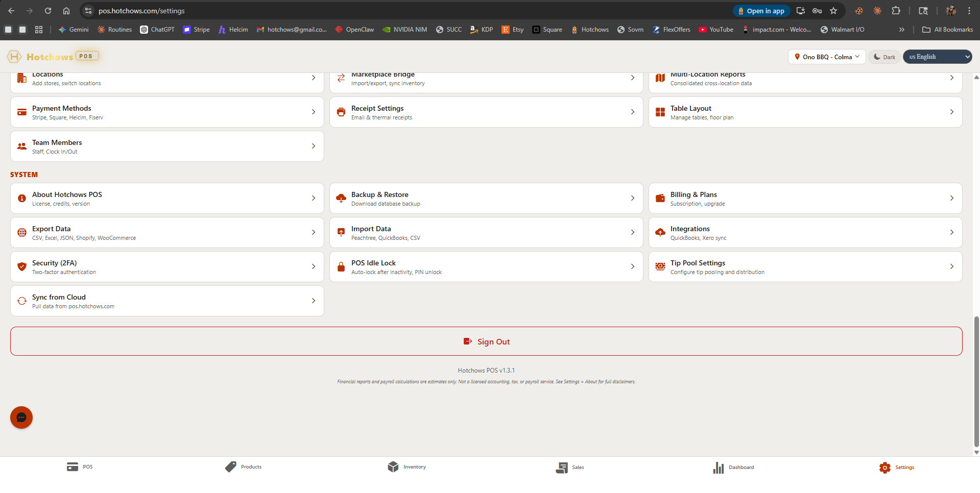The height and width of the screenshot is (493, 980).
Task: Click the POS Idle Lock padlock icon
Action: click(341, 266)
